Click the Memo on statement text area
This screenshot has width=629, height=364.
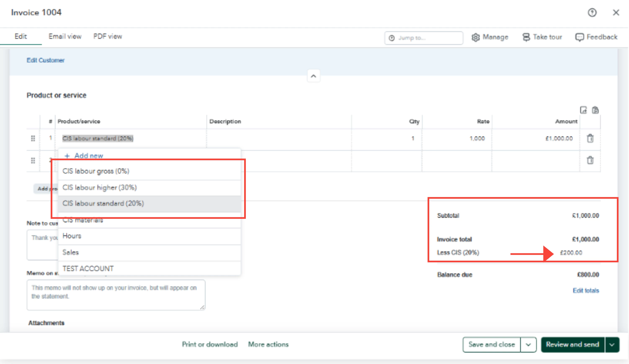(x=116, y=295)
